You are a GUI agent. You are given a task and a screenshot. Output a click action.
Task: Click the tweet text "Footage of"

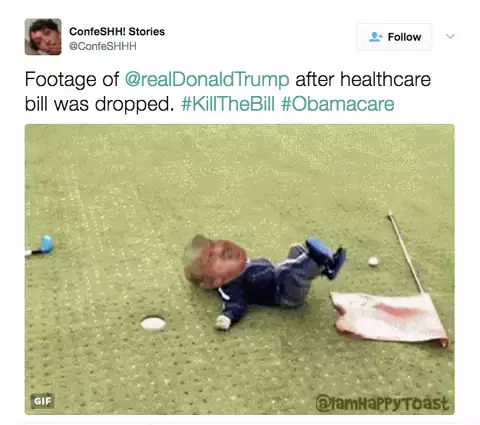72,80
